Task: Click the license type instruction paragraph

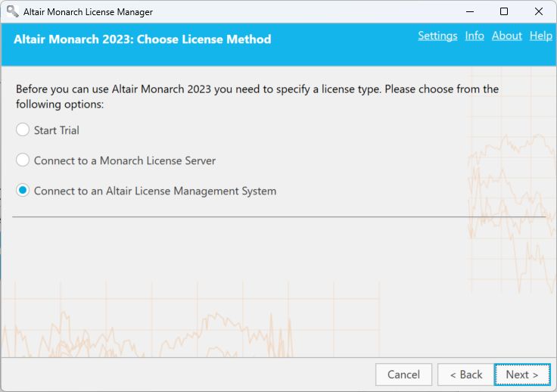Action: point(257,96)
